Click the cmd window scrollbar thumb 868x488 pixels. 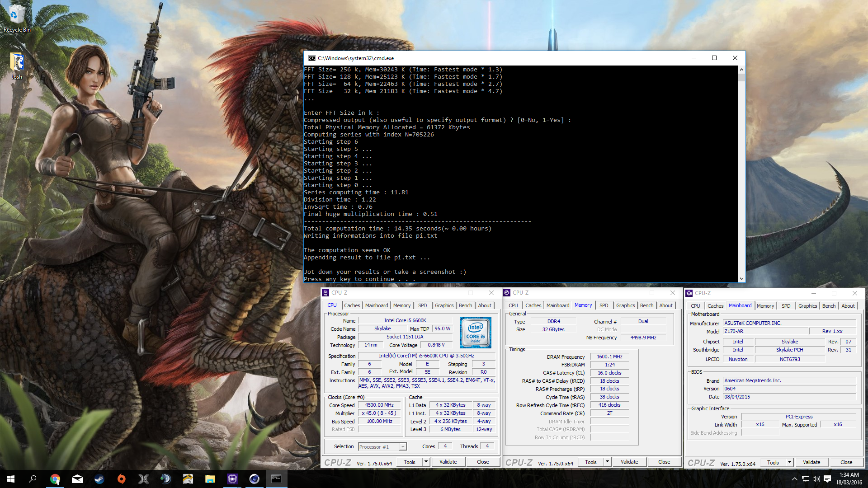tap(741, 77)
